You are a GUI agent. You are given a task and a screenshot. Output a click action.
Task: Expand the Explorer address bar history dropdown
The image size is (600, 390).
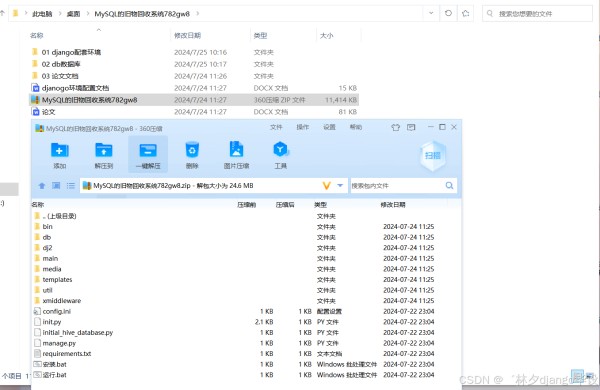click(431, 13)
